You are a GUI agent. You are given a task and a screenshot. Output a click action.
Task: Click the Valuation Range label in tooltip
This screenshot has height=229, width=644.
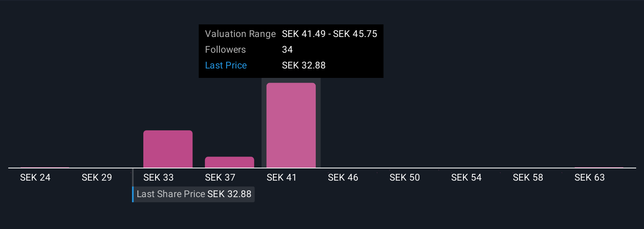(x=240, y=34)
